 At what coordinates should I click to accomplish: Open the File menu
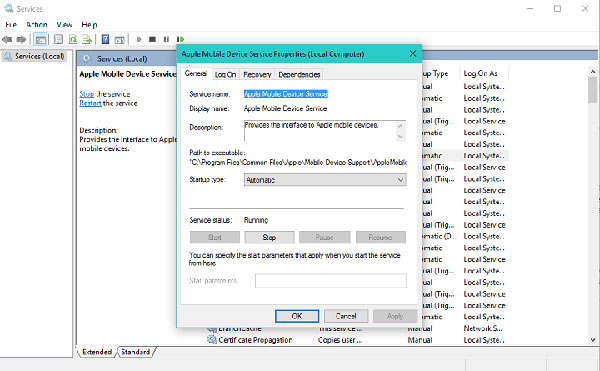11,24
